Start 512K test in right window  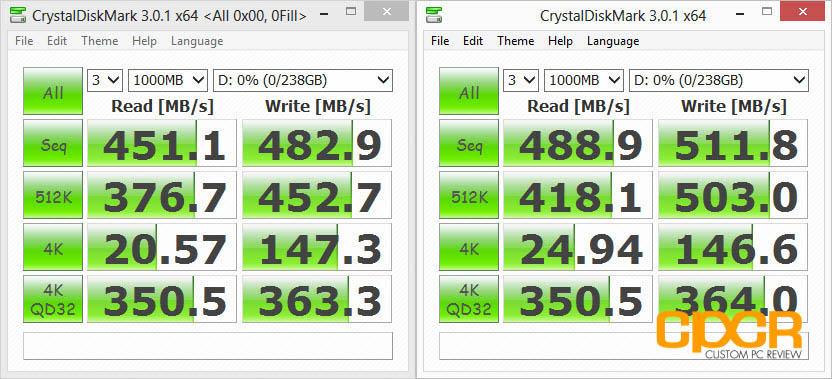tap(469, 195)
